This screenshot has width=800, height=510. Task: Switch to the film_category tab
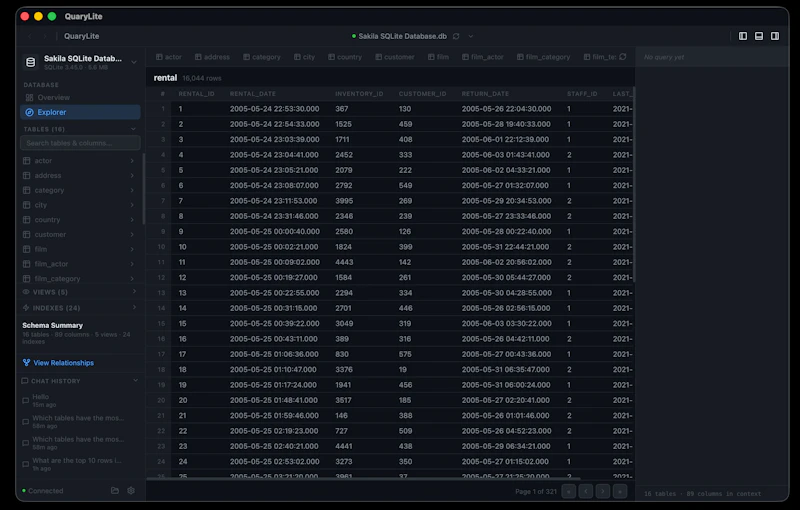pyautogui.click(x=543, y=57)
